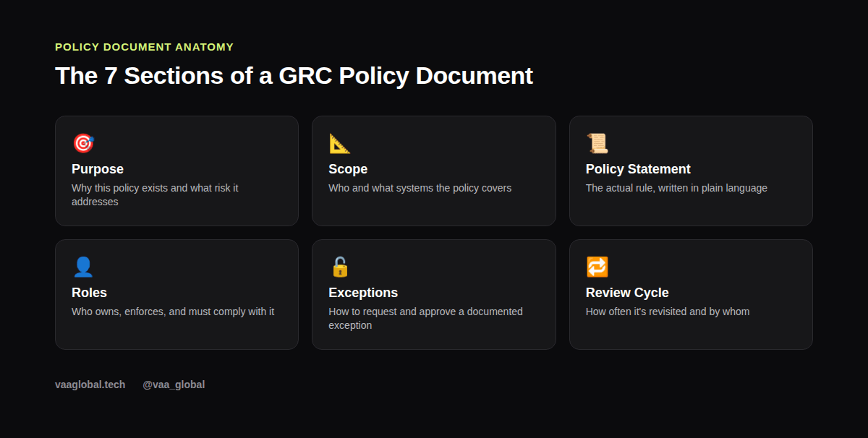Click the target icon on the Purpose card
This screenshot has height=438, width=868.
point(83,144)
